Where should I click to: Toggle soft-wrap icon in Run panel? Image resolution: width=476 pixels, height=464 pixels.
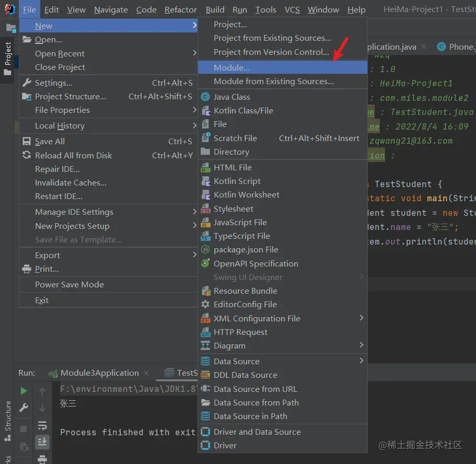click(x=42, y=426)
